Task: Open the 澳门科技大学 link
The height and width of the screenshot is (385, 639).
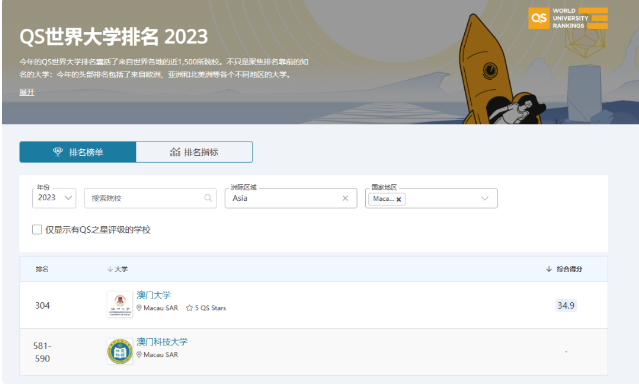Action: [162, 342]
